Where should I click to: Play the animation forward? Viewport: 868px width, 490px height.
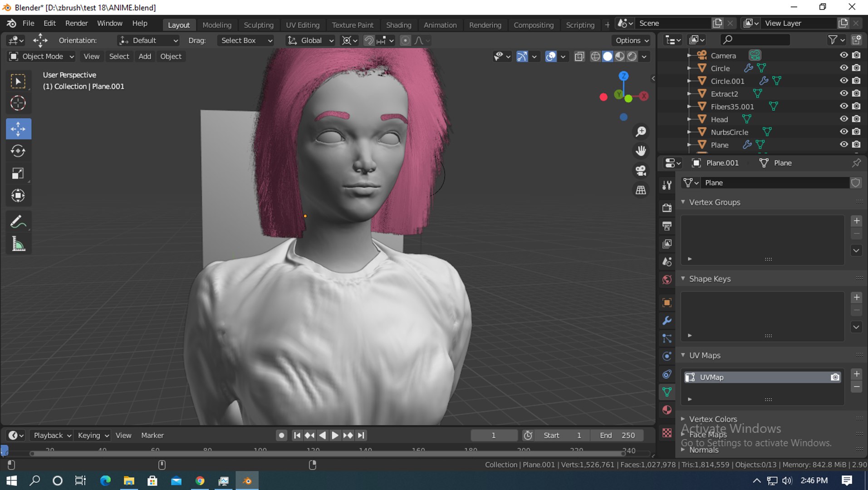click(x=335, y=436)
